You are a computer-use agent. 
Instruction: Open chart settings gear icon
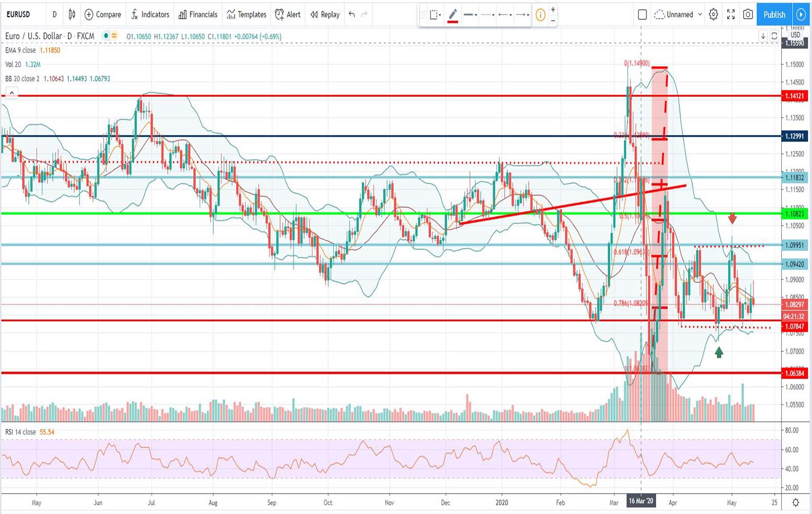713,15
